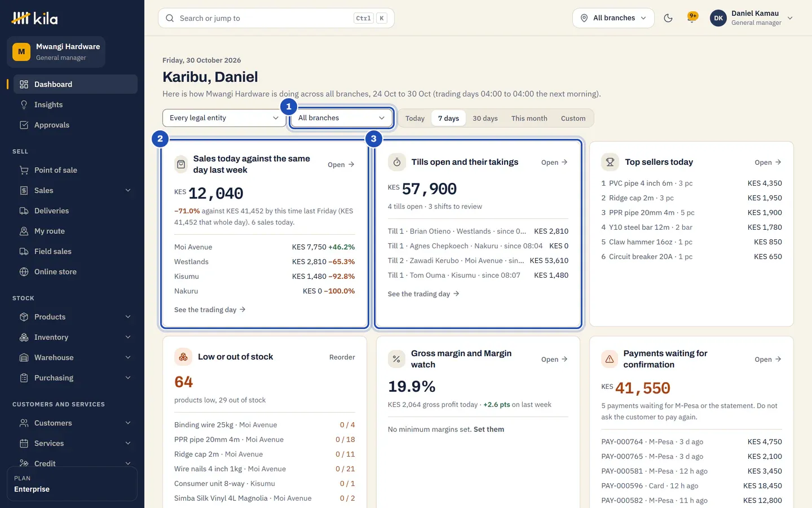
Task: Focus the Search or jump to field
Action: point(276,18)
